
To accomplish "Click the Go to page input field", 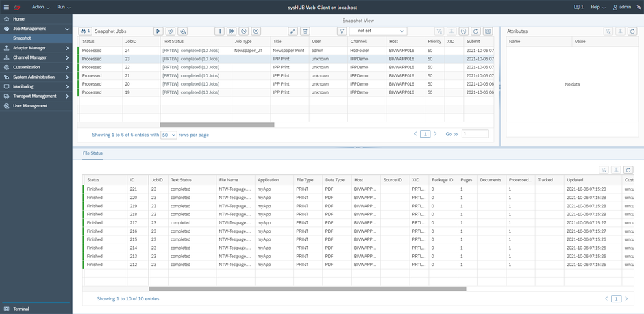I will click(475, 133).
